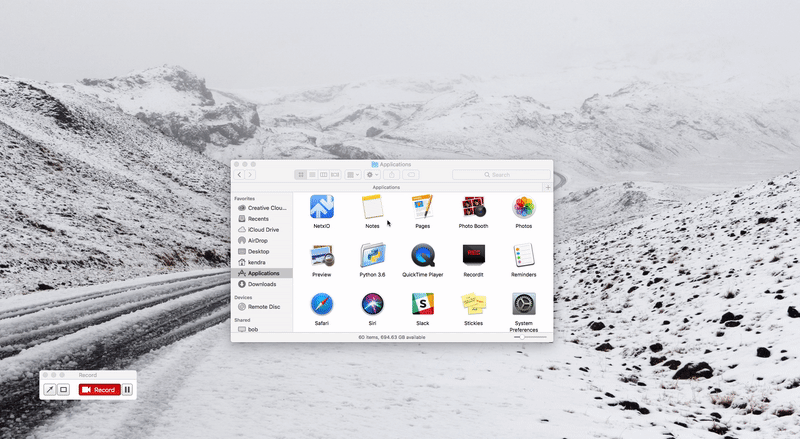Click the Safari compass icon
The image size is (800, 439).
[321, 304]
